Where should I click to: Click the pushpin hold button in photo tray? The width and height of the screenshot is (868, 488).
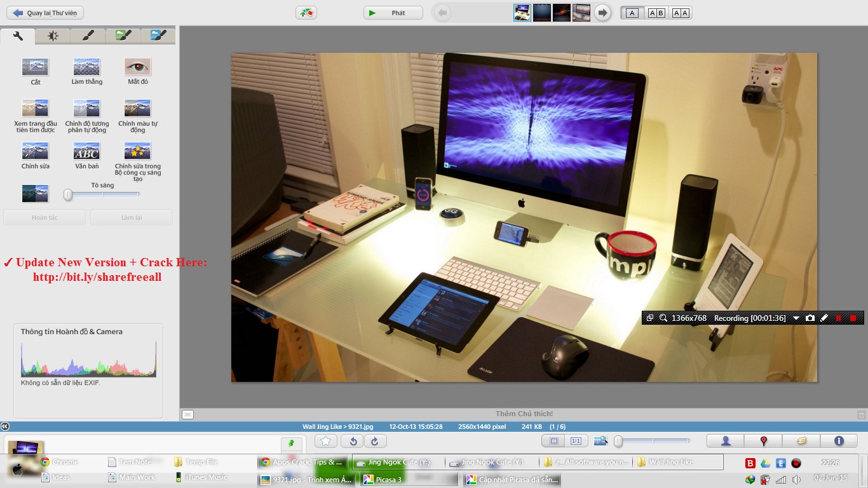click(292, 443)
